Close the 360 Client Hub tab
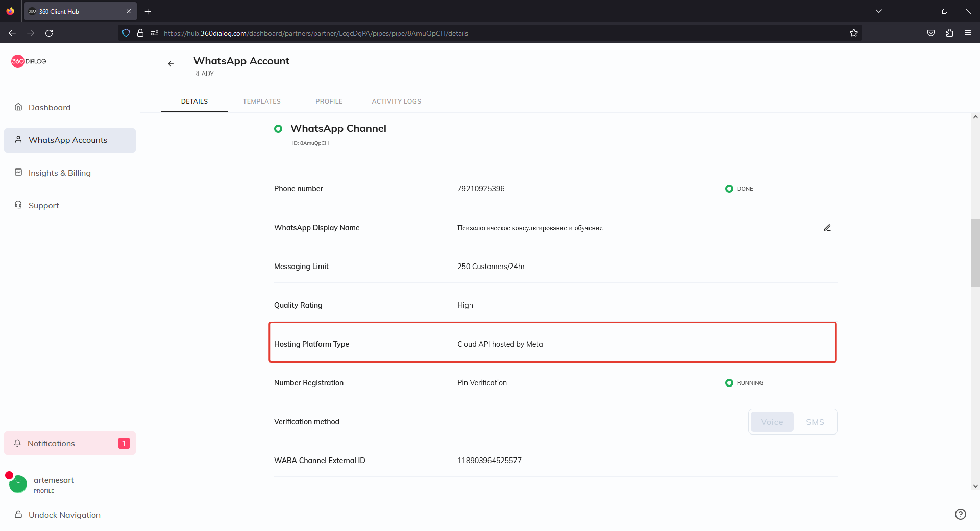This screenshot has width=980, height=531. coord(129,11)
